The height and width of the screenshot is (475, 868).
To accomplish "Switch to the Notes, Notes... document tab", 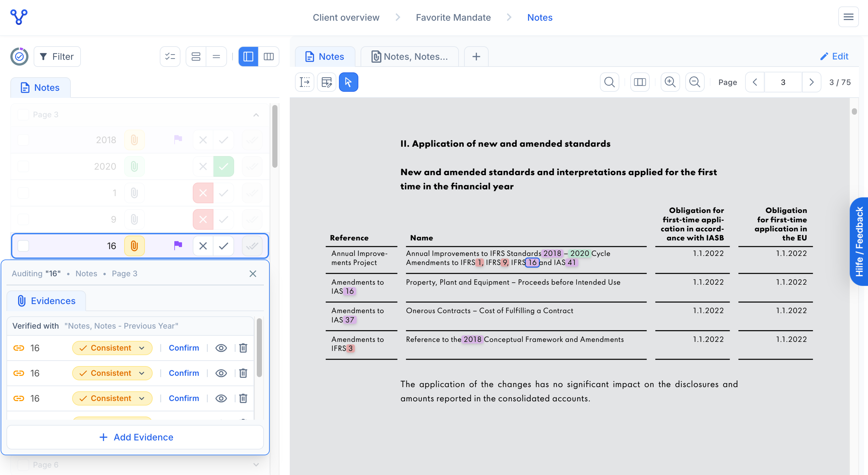I will [409, 57].
